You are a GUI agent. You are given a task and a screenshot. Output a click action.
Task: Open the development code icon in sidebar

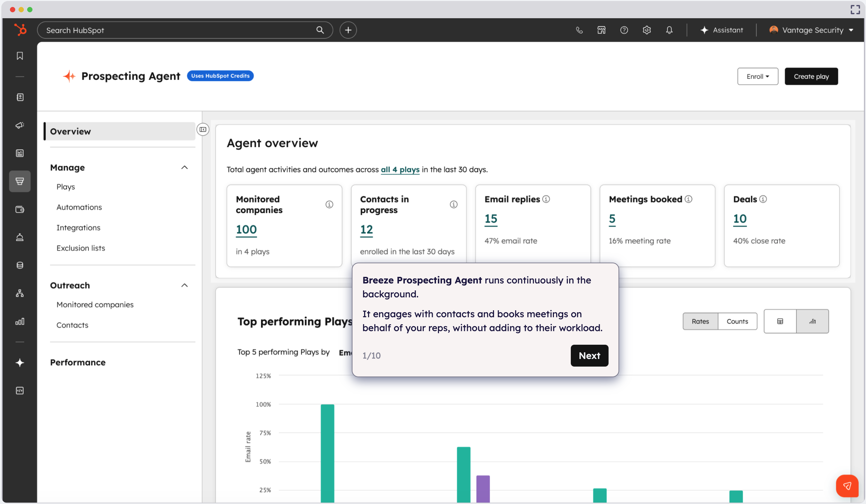tap(20, 391)
